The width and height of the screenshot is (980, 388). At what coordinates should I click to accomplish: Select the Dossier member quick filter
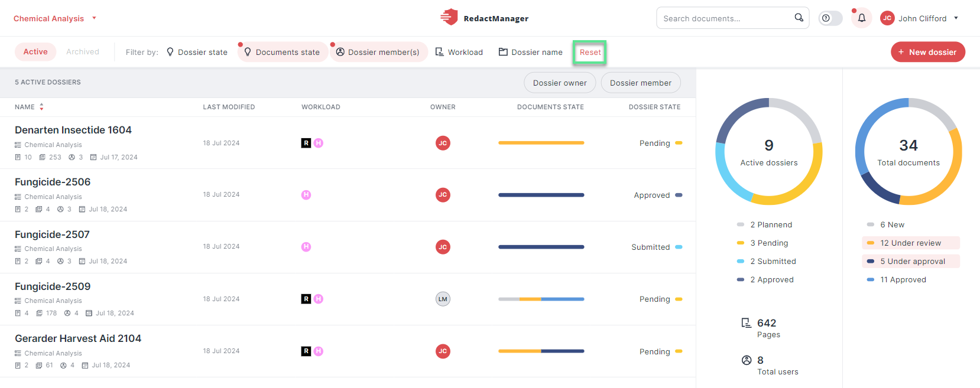click(641, 83)
